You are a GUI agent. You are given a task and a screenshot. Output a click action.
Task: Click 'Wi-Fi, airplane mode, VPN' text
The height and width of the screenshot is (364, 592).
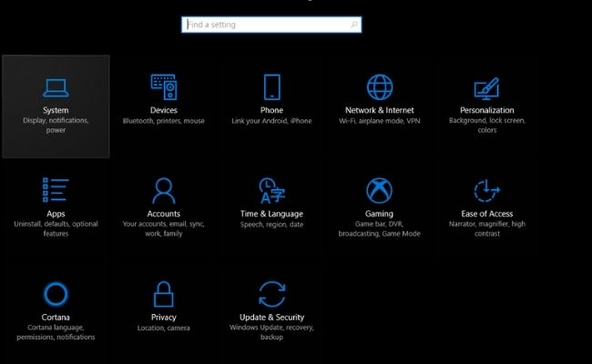(x=380, y=121)
